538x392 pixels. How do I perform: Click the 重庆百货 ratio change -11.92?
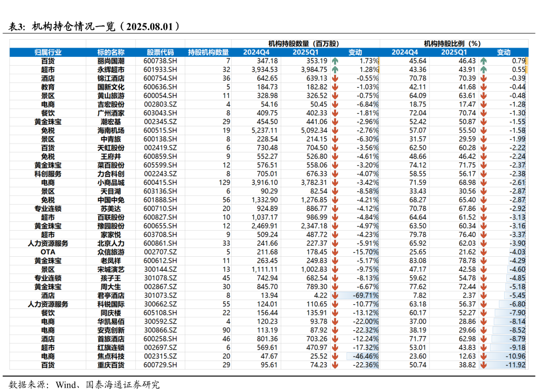point(516,365)
